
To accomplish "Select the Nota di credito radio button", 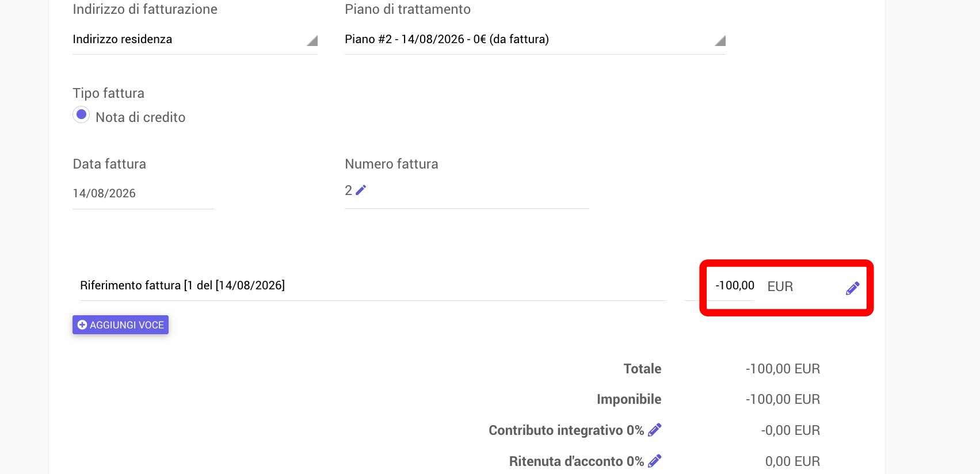I will pyautogui.click(x=81, y=115).
